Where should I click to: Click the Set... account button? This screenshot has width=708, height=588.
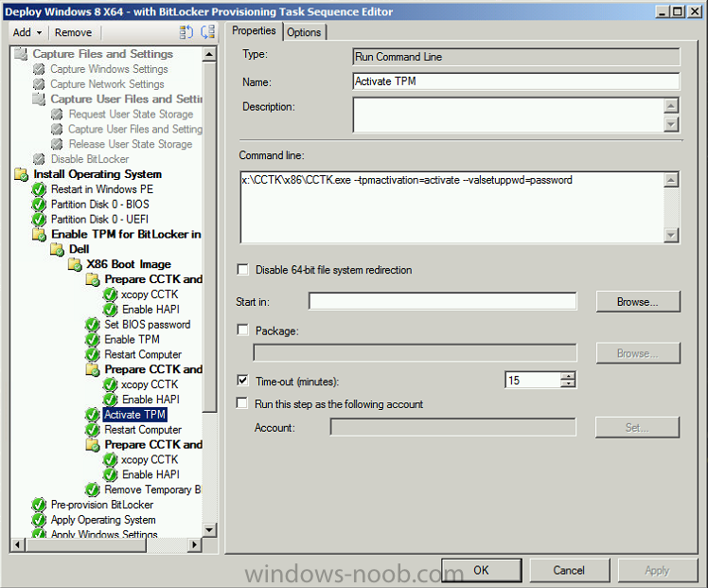point(637,427)
